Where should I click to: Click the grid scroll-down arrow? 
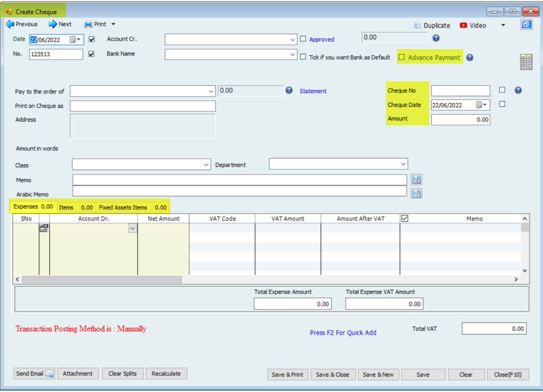[525, 270]
